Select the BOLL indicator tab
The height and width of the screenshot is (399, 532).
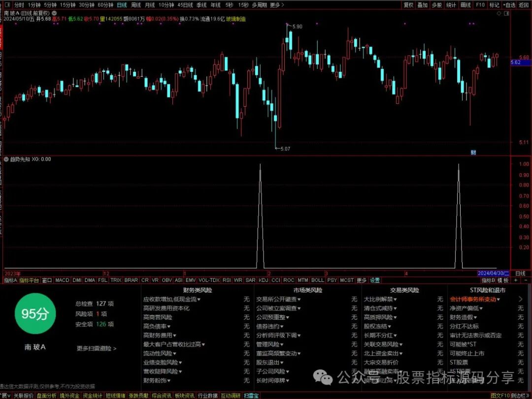click(x=318, y=280)
